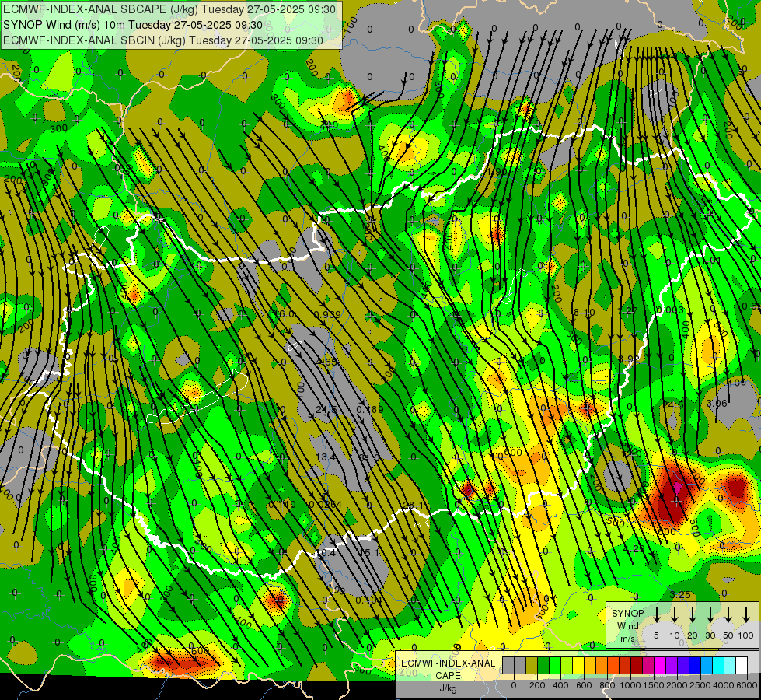761x700 pixels.
Task: Select the white swatch left of 6000 tick
Action: tap(741, 665)
